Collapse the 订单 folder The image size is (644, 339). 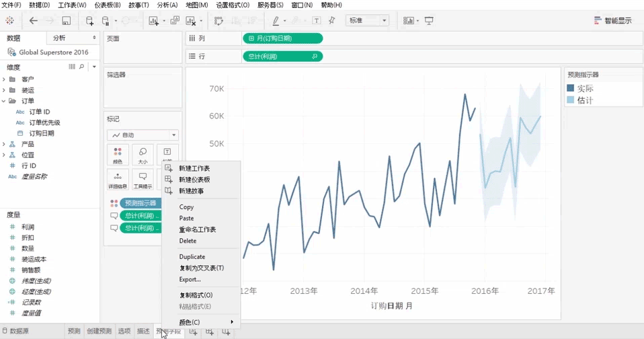[5, 101]
